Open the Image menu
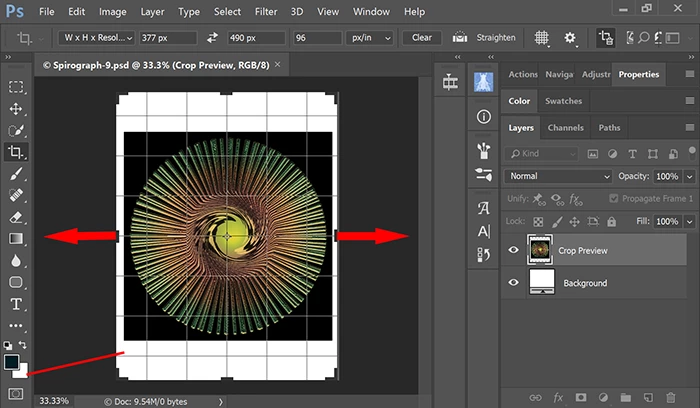 click(112, 12)
